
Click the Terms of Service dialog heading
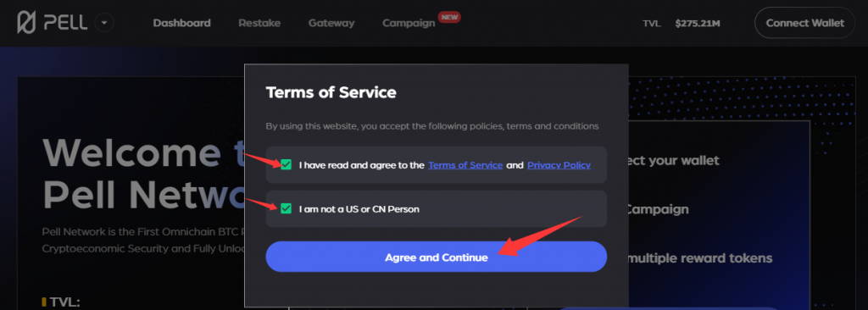tap(331, 92)
